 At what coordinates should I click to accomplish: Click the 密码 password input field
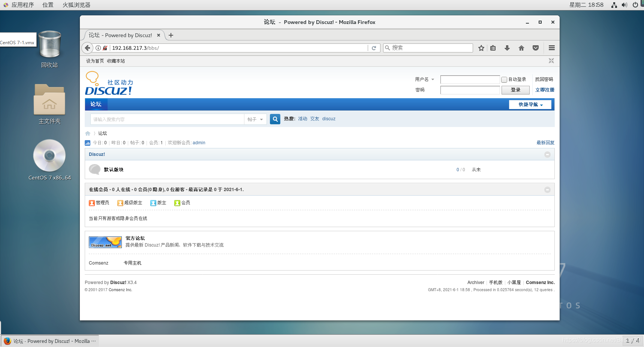click(470, 90)
